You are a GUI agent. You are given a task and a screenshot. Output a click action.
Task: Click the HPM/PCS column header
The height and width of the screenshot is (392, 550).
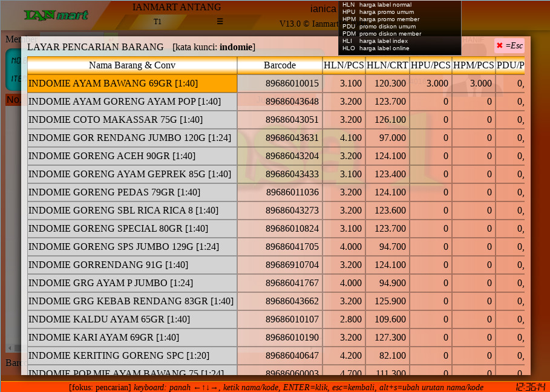[473, 65]
